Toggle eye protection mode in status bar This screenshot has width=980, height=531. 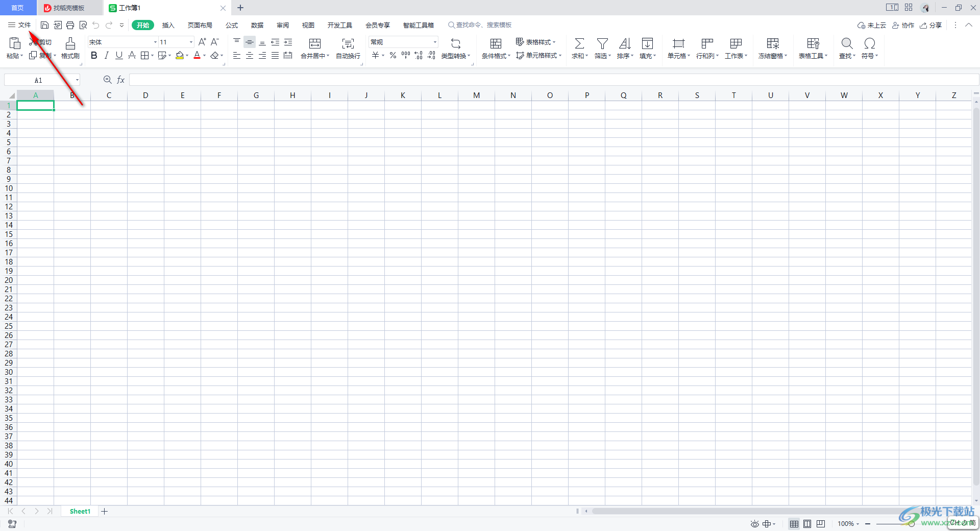click(x=754, y=524)
